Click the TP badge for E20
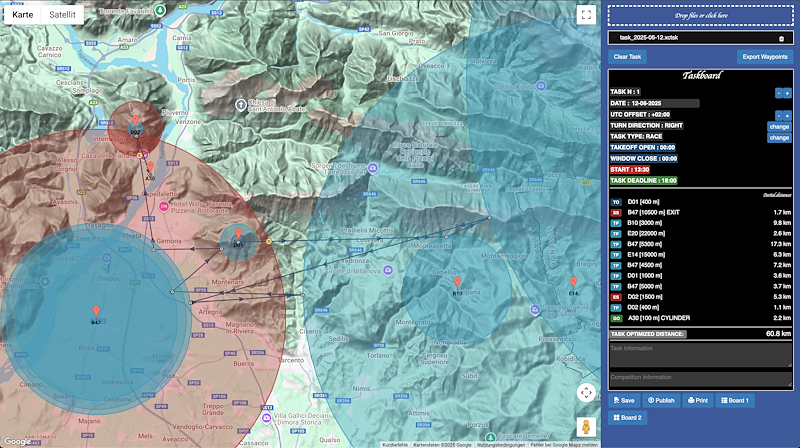 tap(616, 234)
